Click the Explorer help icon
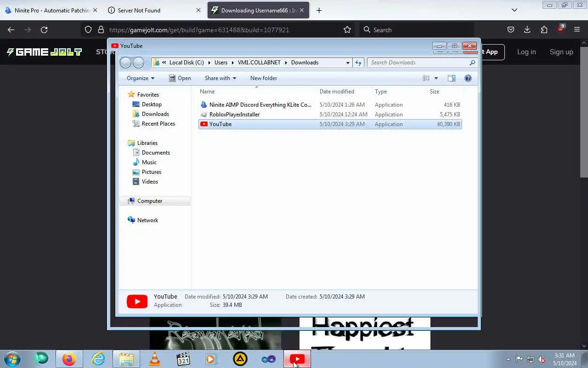The width and height of the screenshot is (588, 368). point(468,78)
